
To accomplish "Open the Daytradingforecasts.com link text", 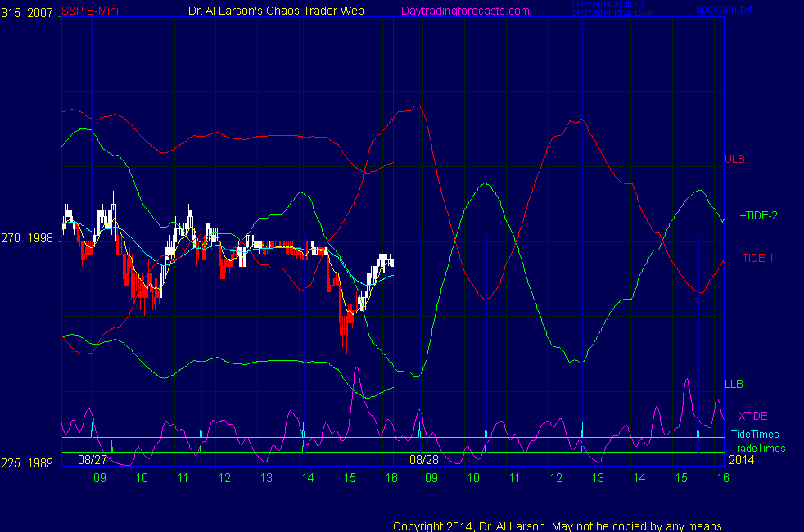I will [465, 11].
